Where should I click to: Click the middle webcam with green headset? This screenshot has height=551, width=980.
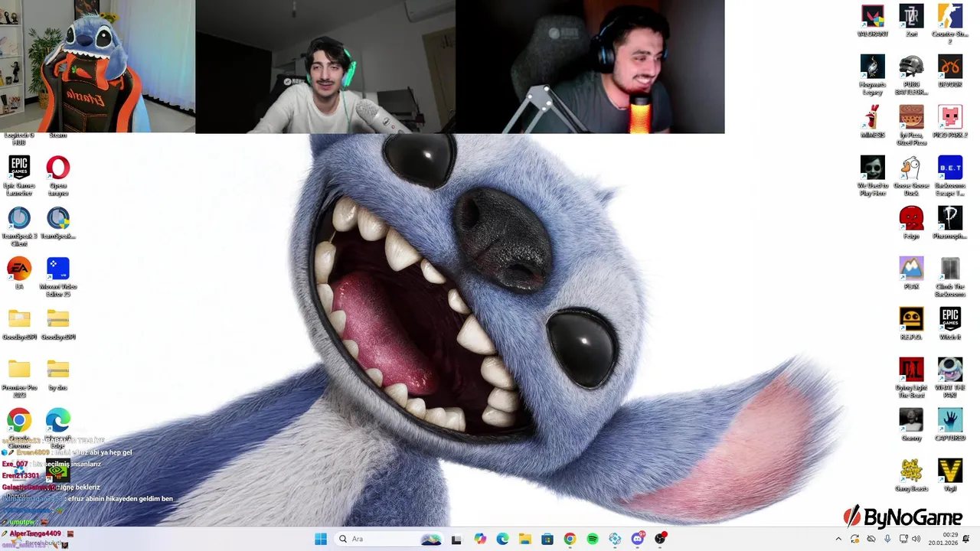coord(325,67)
